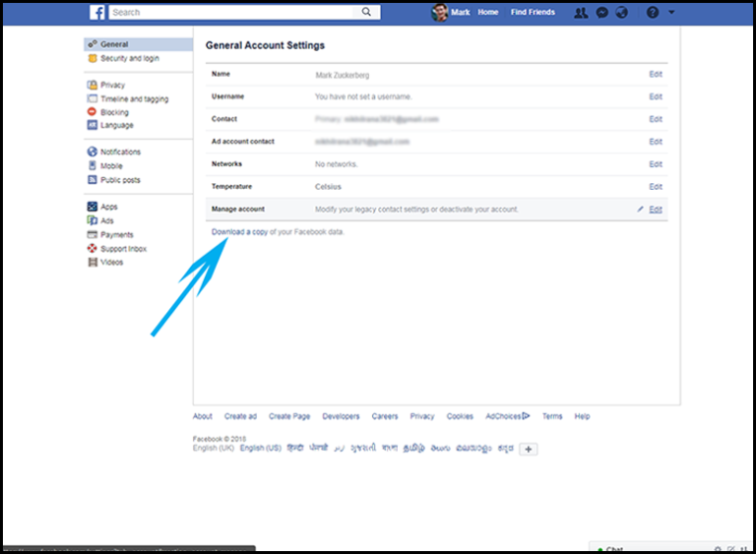Open the friend requests icon

pos(581,13)
